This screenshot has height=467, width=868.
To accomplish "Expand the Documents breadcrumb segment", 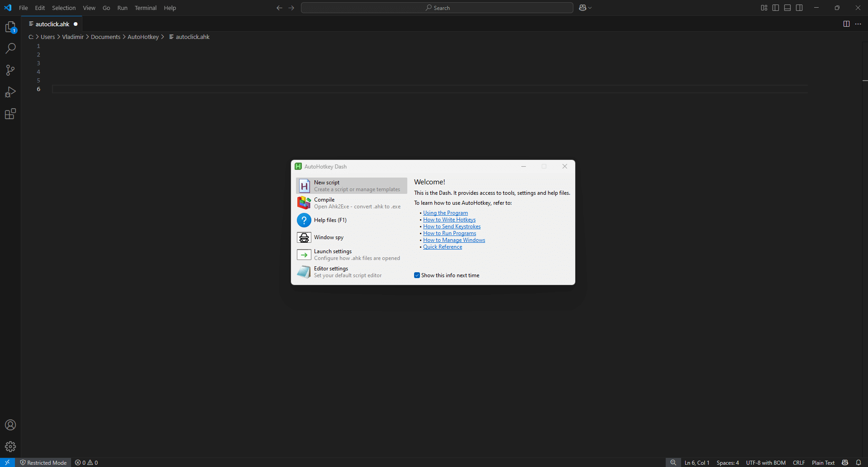I will point(105,37).
